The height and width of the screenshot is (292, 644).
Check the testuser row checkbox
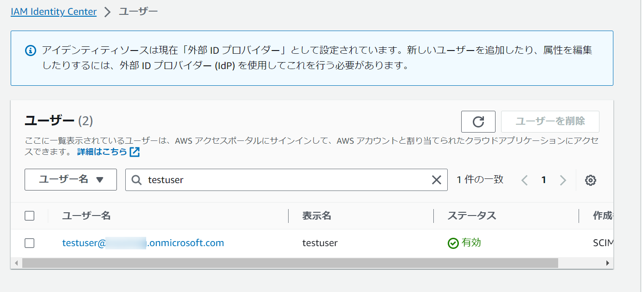click(x=30, y=243)
